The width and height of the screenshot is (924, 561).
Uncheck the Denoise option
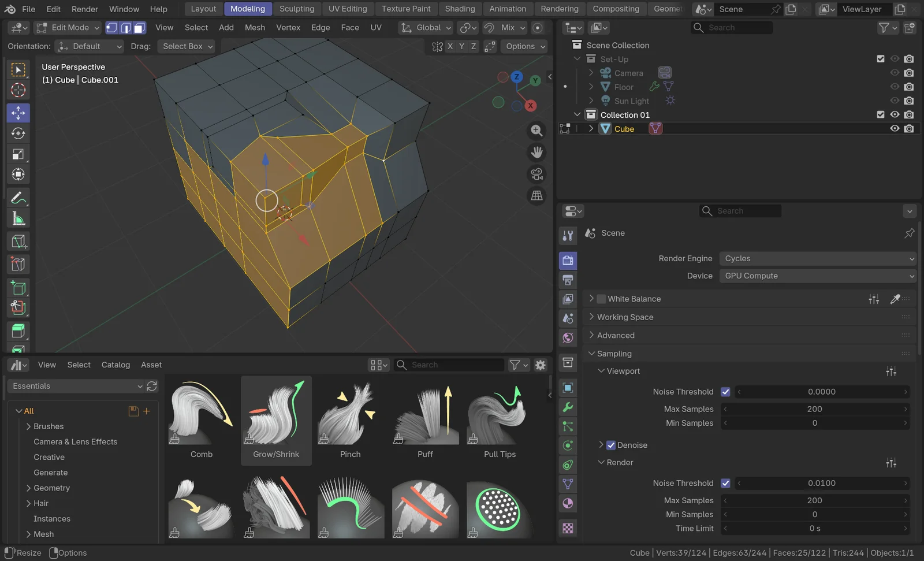[610, 445]
